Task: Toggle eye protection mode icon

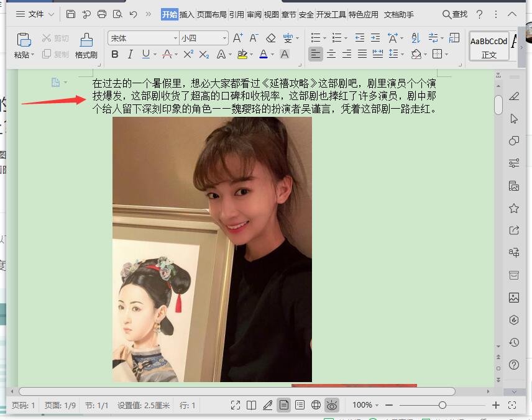Action: click(x=332, y=405)
